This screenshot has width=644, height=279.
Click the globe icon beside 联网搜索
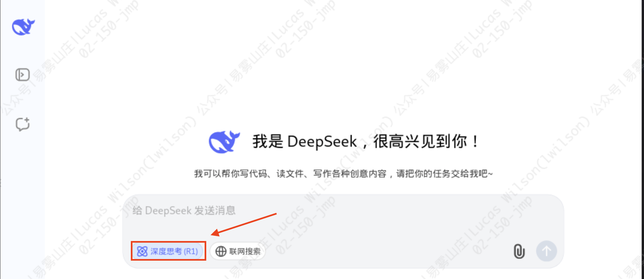(221, 251)
